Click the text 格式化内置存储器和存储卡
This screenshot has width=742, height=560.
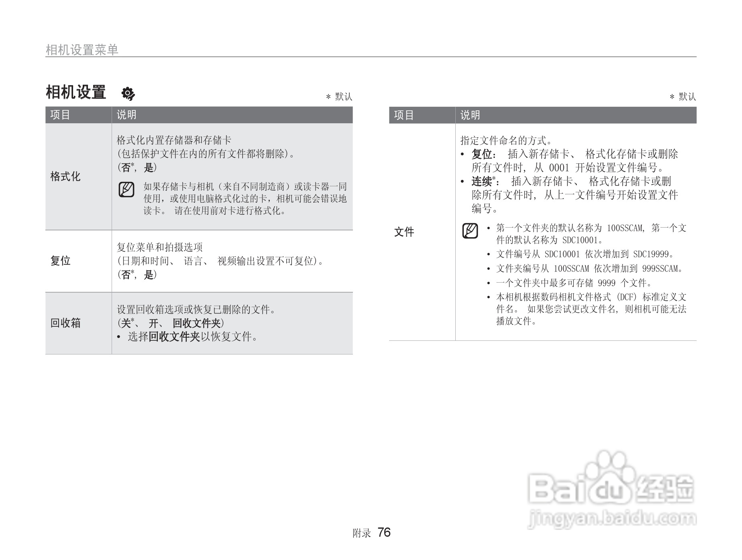click(174, 140)
